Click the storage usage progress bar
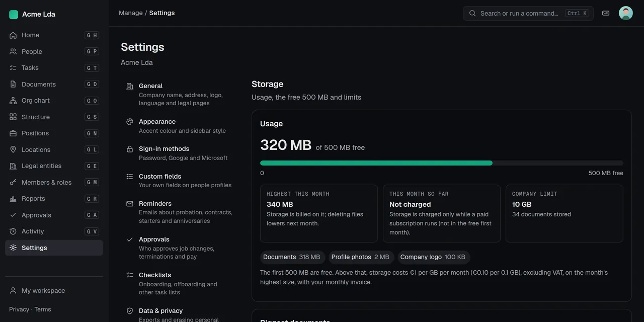 point(442,163)
